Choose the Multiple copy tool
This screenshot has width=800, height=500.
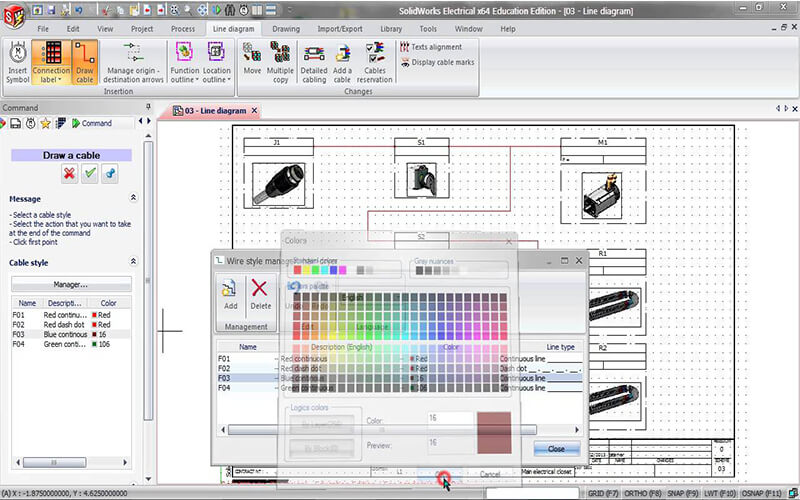[x=280, y=62]
